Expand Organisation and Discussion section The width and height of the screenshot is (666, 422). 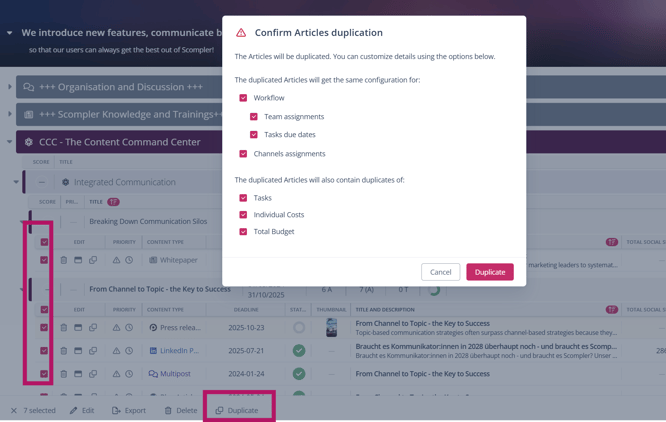(10, 87)
